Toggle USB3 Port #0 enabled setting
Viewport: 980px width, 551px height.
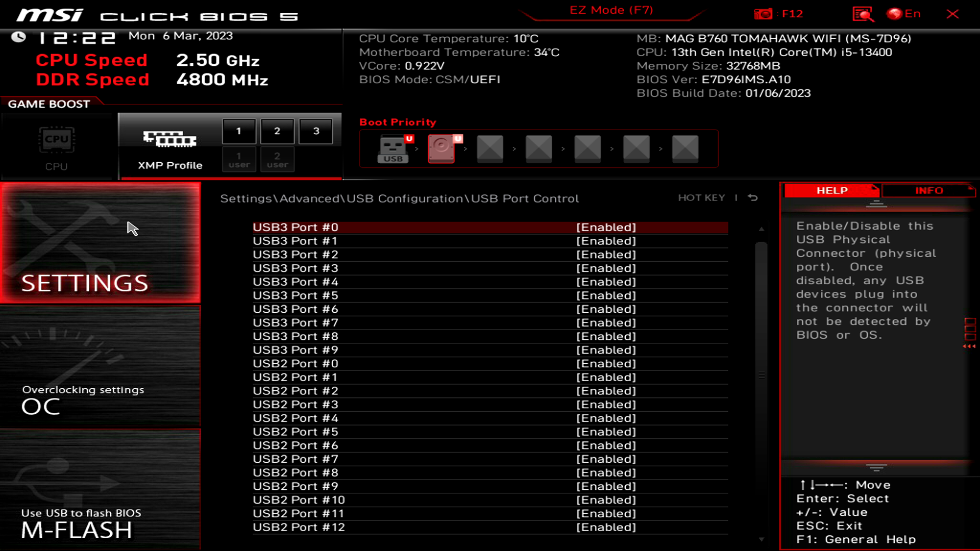605,227
